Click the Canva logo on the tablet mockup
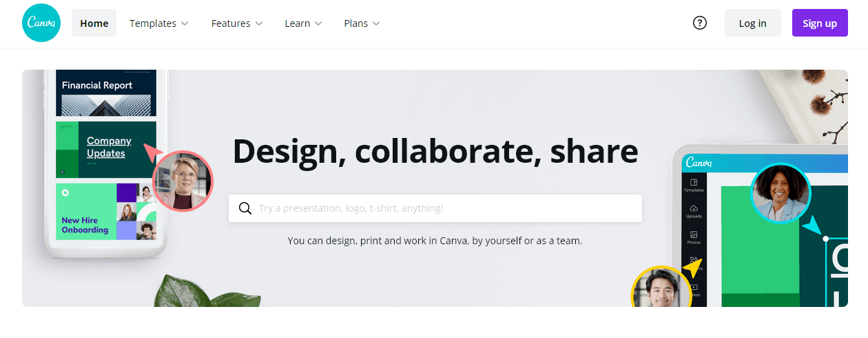Viewport: 868px width, 338px height. point(699,163)
